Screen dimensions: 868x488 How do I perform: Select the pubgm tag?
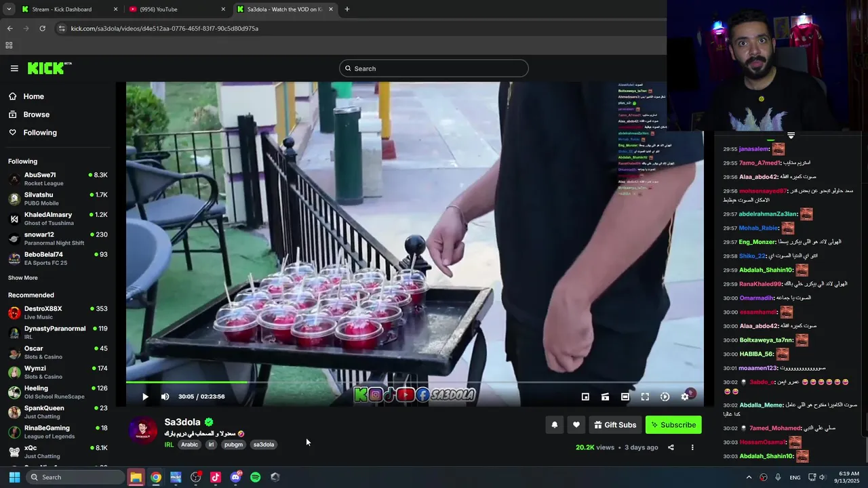(233, 445)
